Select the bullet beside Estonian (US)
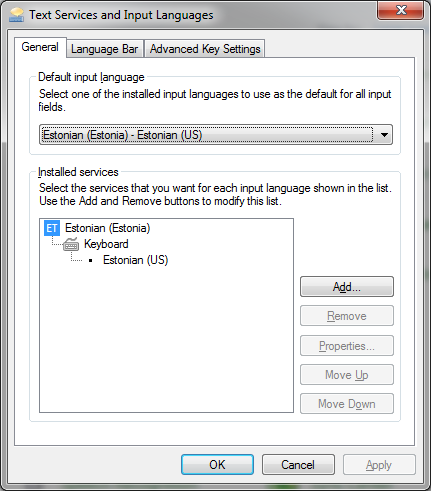431x491 pixels. [x=91, y=261]
